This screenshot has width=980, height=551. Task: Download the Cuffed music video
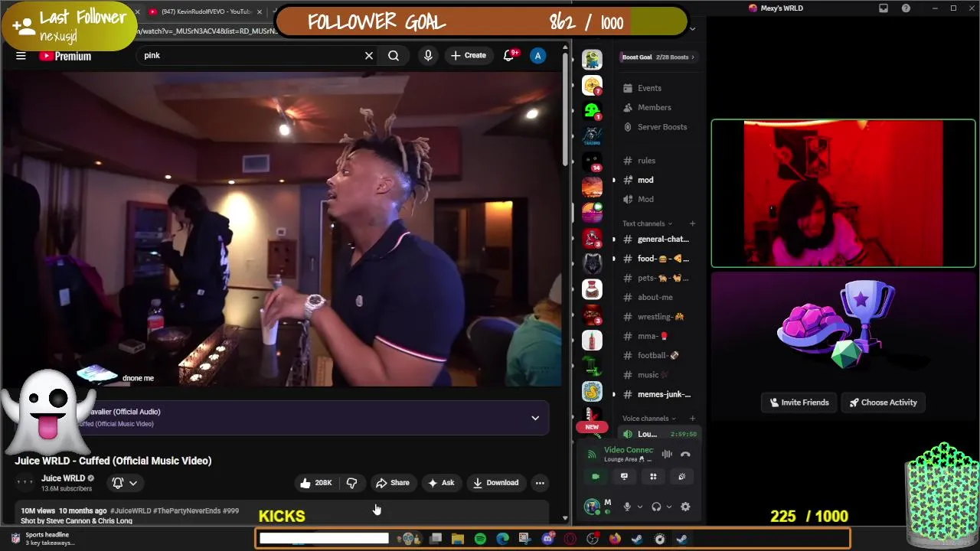click(x=496, y=483)
